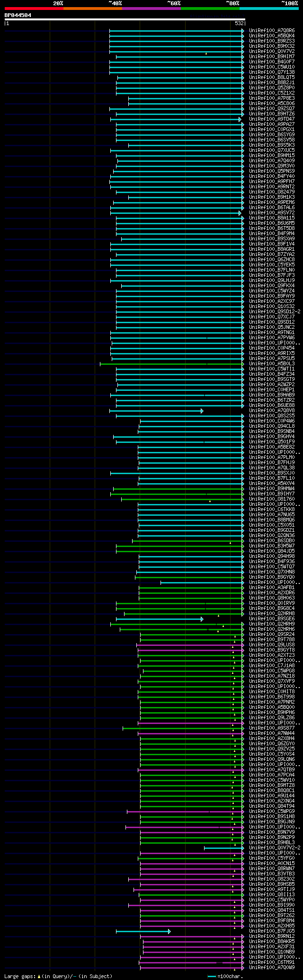Click the =100char. scale legend
This screenshot has width=303, height=980.
tap(225, 976)
